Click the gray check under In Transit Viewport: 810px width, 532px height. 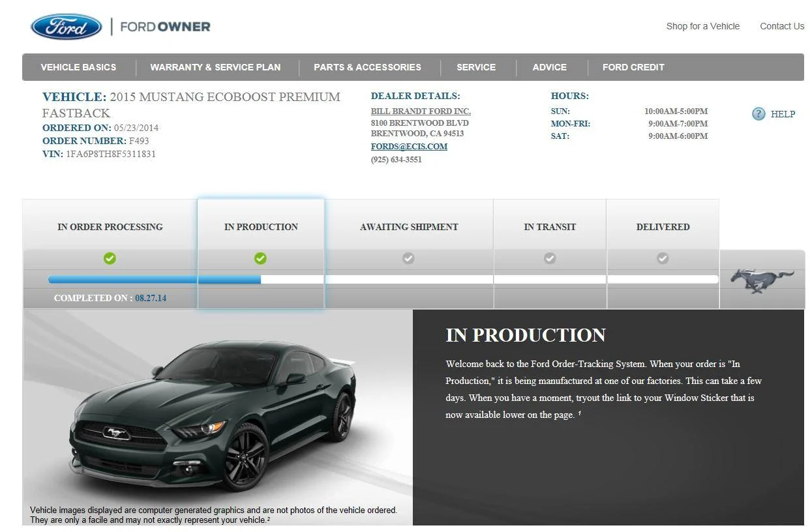pos(550,258)
